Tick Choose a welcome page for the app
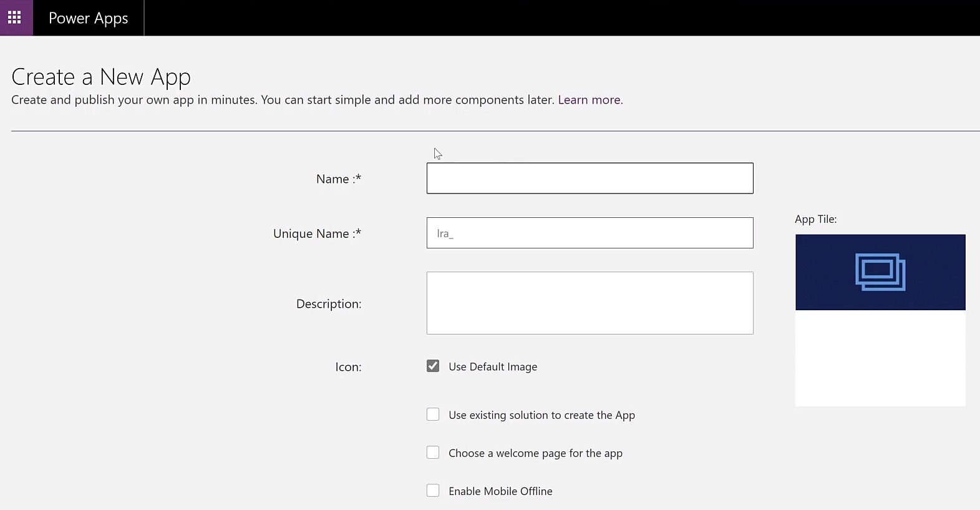This screenshot has width=980, height=510. (x=433, y=453)
